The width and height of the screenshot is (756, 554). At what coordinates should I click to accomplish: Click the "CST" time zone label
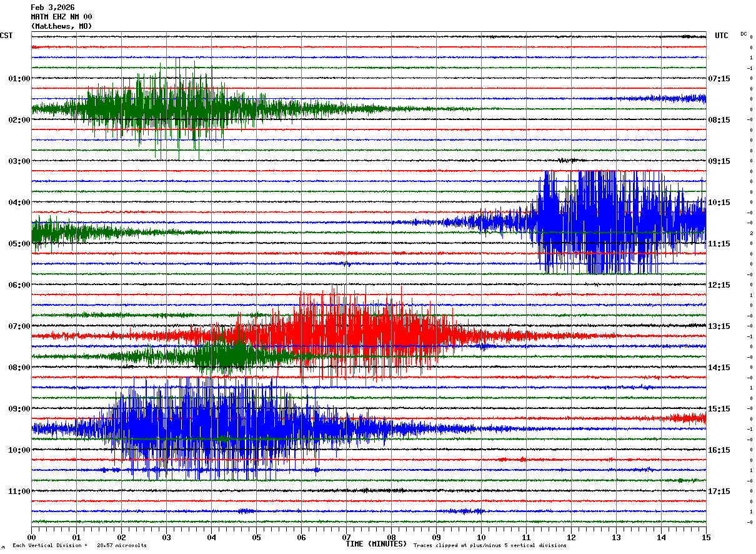(x=6, y=36)
